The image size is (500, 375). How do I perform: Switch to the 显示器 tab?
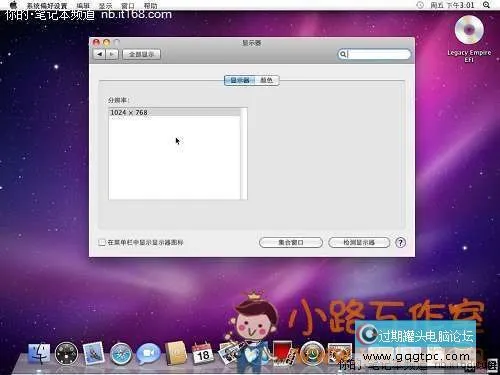tap(239, 80)
